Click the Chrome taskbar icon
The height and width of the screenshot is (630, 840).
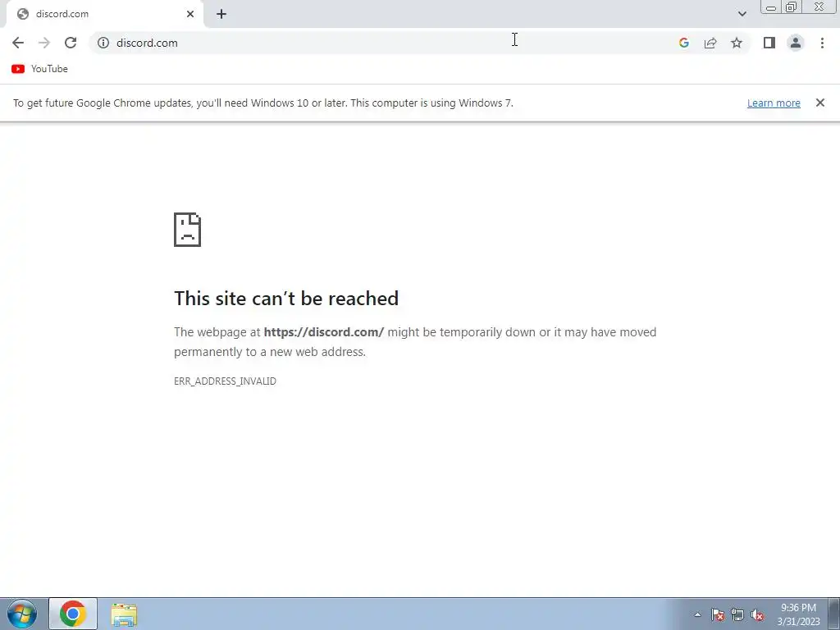[x=73, y=614]
